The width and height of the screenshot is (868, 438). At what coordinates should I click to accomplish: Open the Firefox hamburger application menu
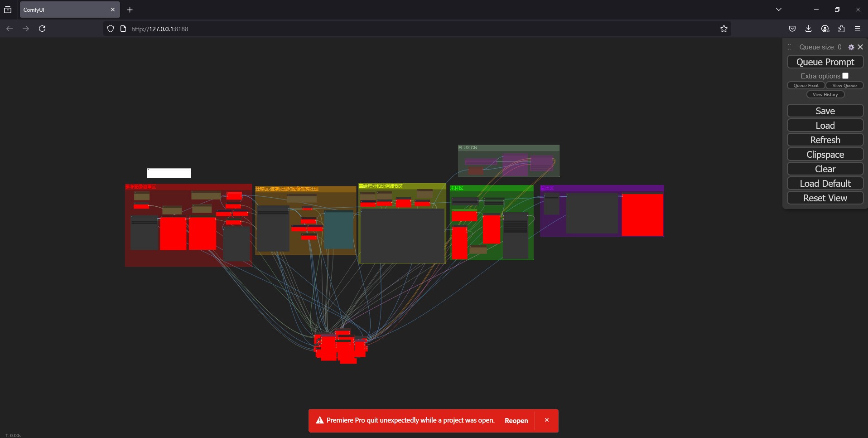click(x=858, y=29)
